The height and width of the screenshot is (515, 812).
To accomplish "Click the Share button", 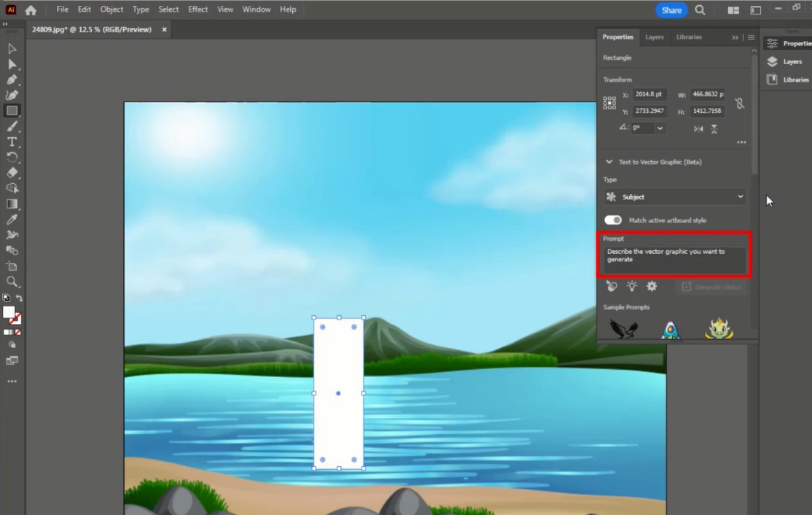I will click(671, 10).
